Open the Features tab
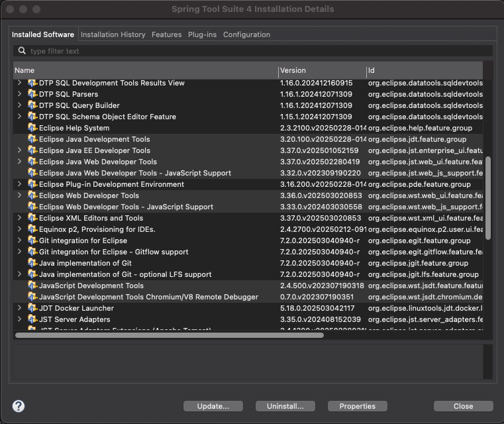The width and height of the screenshot is (504, 424). tap(166, 34)
